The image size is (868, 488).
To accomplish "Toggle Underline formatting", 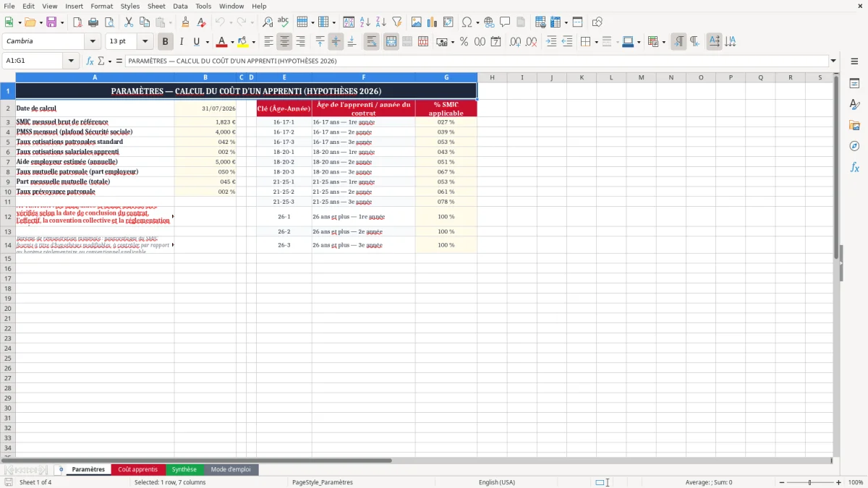I will 196,42.
